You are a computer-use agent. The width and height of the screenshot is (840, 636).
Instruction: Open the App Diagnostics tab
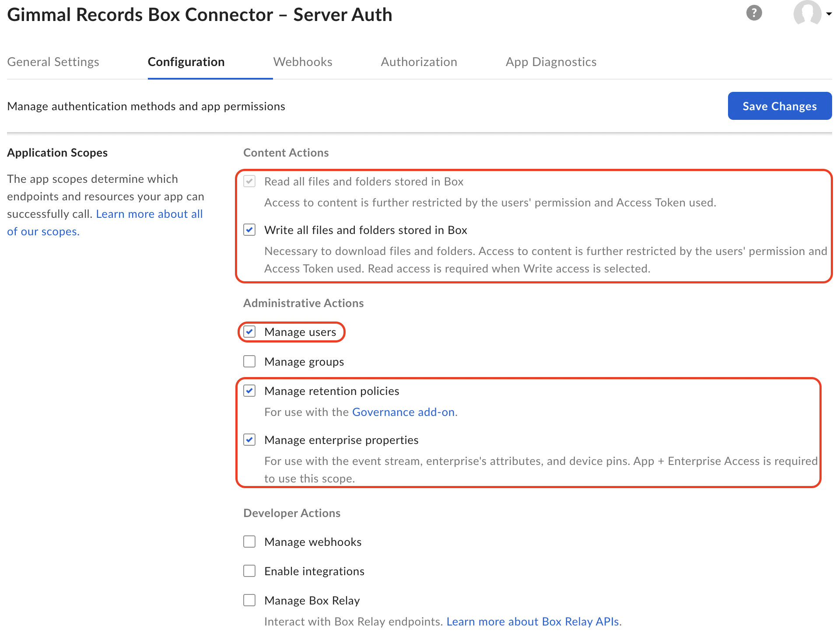551,62
